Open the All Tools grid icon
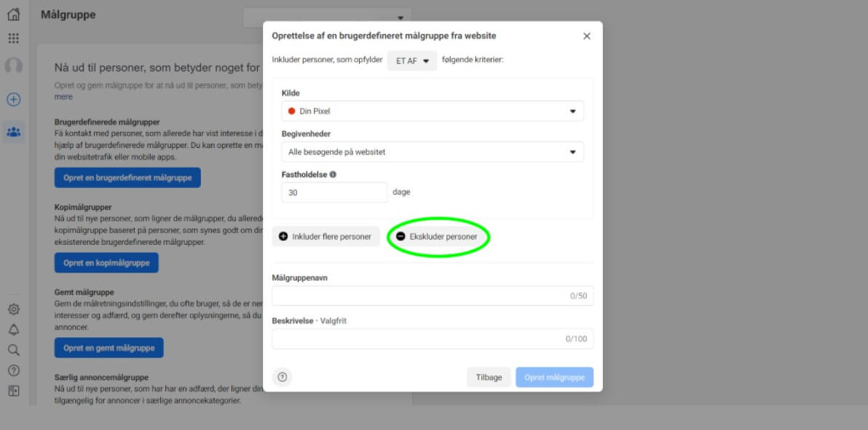Viewport: 868px width, 430px height. pos(13,36)
